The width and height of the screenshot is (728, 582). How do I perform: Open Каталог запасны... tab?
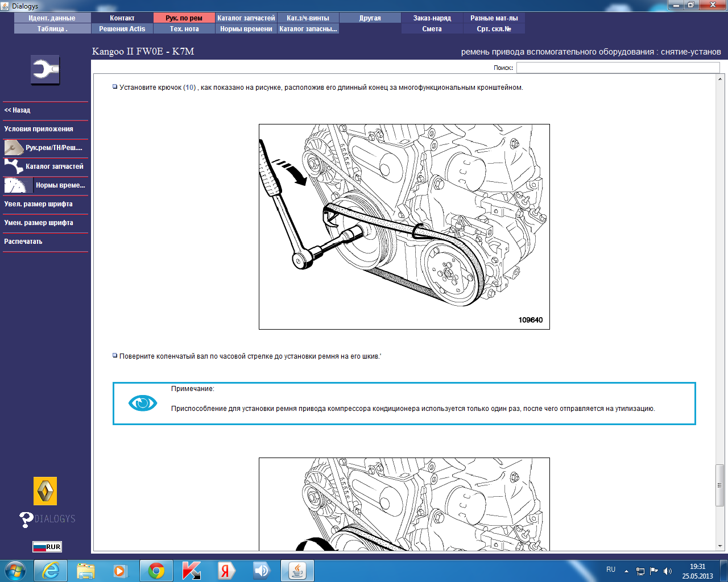tap(308, 29)
